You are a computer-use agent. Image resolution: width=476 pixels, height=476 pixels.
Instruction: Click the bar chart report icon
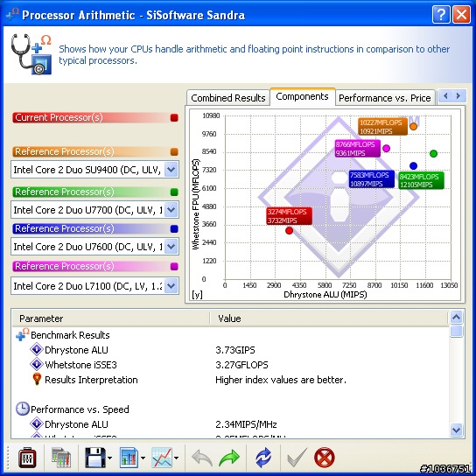tap(129, 458)
